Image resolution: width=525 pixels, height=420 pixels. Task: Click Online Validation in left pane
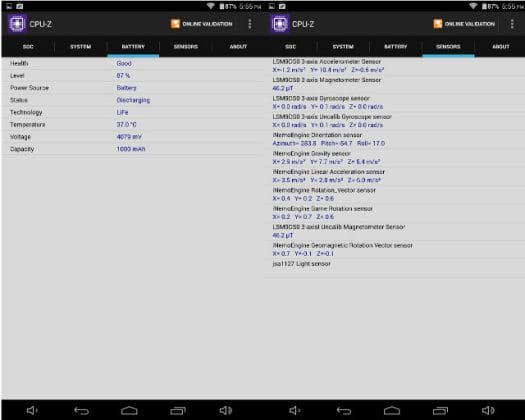[x=201, y=24]
